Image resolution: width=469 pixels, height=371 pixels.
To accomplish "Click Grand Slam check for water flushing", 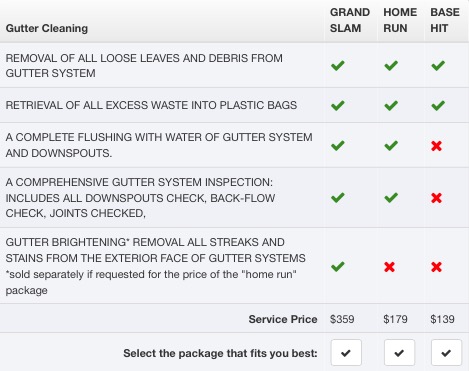I will (338, 145).
